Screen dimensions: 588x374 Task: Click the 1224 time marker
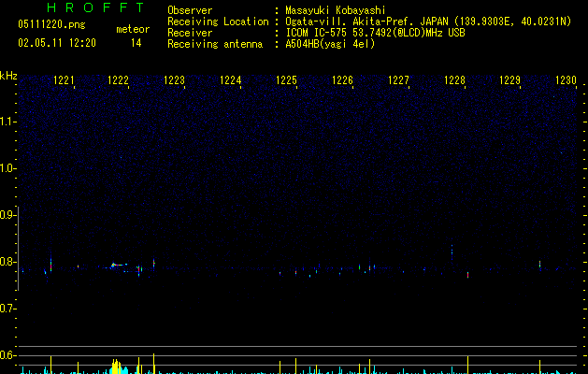tap(230, 80)
